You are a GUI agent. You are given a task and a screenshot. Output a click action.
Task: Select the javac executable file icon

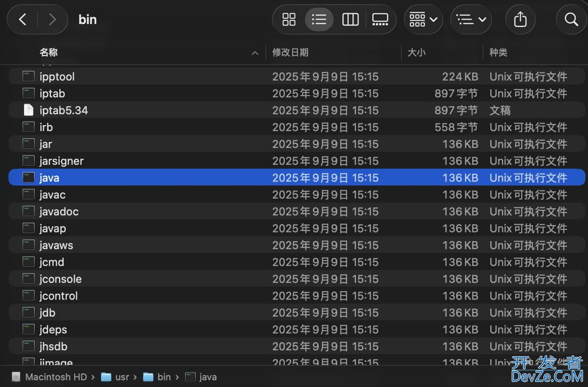29,195
